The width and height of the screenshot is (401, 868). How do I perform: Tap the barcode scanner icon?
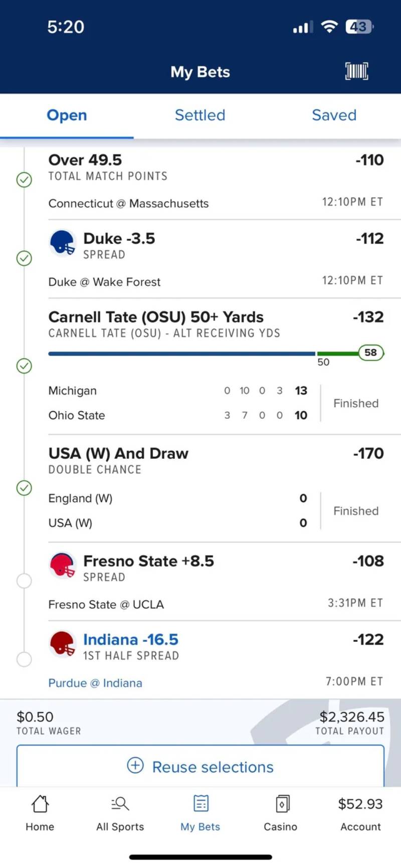(x=356, y=71)
